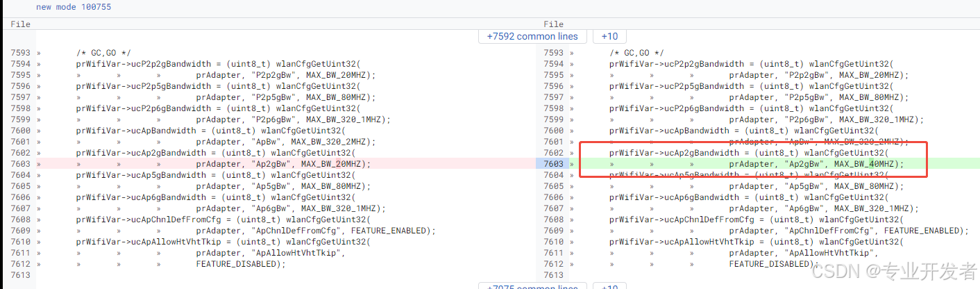Select line number 7593 in left pane
Screen dimensions: 980x289
point(20,53)
